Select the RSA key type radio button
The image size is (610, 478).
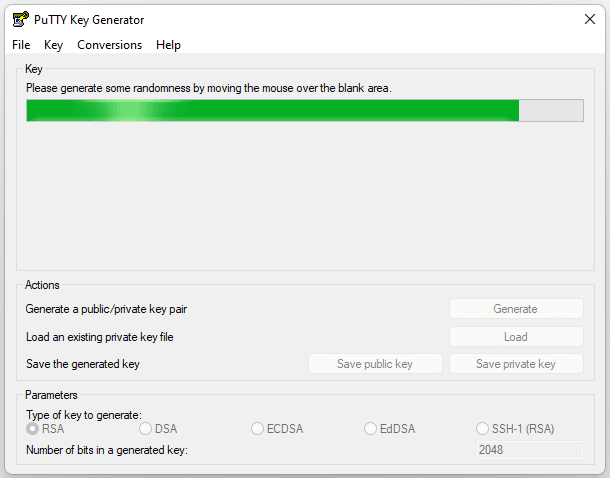click(33, 429)
